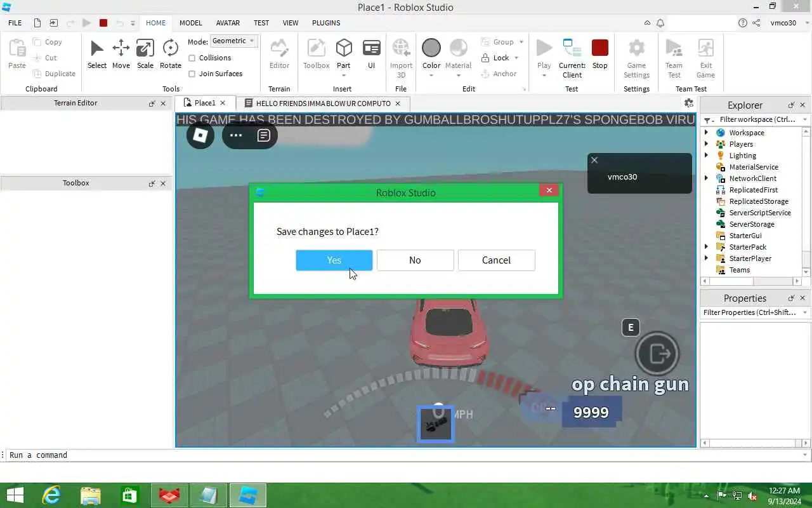Open the Toolbox from Insert group
Viewport: 812px width, 508px height.
point(316,54)
